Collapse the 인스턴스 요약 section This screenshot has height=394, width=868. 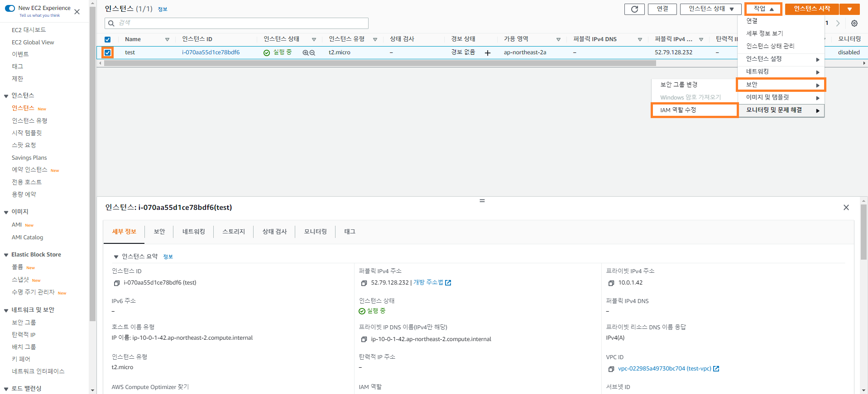(116, 257)
